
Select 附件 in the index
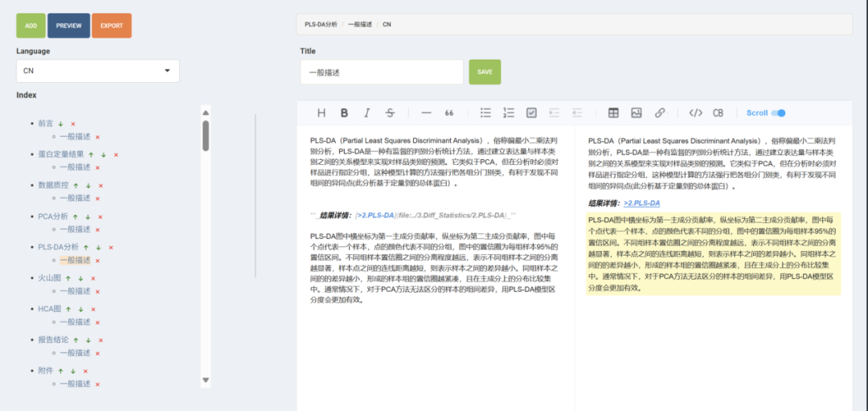pos(46,371)
